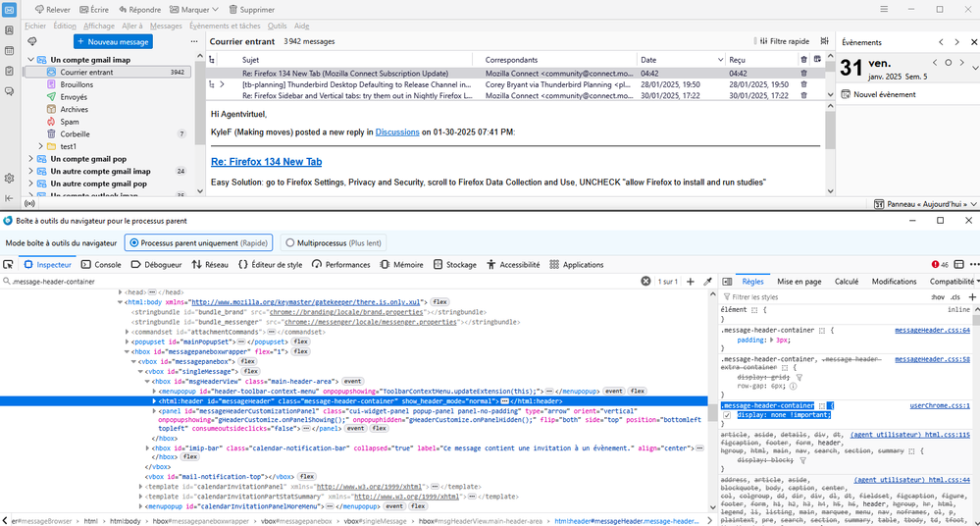This screenshot has width=980, height=526.
Task: Select the Envoyés folder
Action: click(x=74, y=97)
